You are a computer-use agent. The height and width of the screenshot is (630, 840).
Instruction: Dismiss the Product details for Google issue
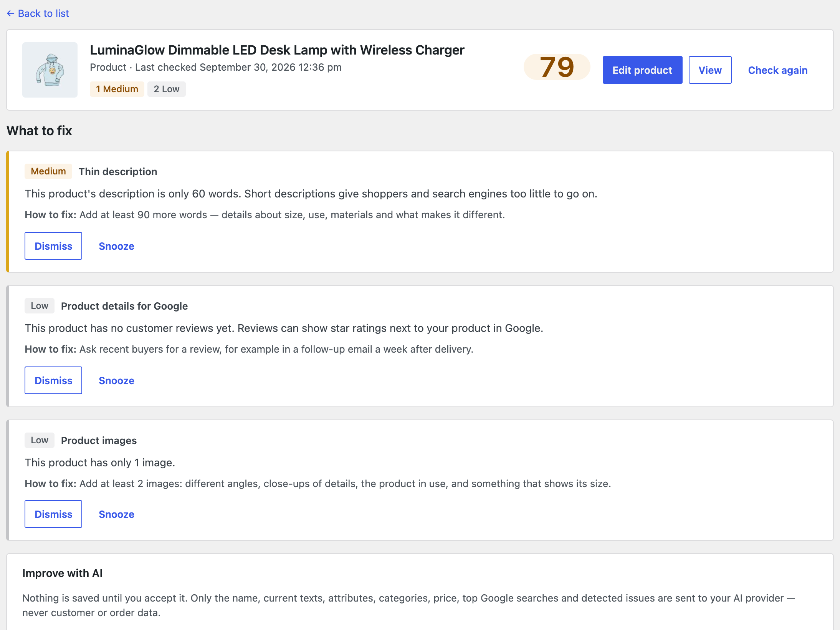click(x=53, y=380)
